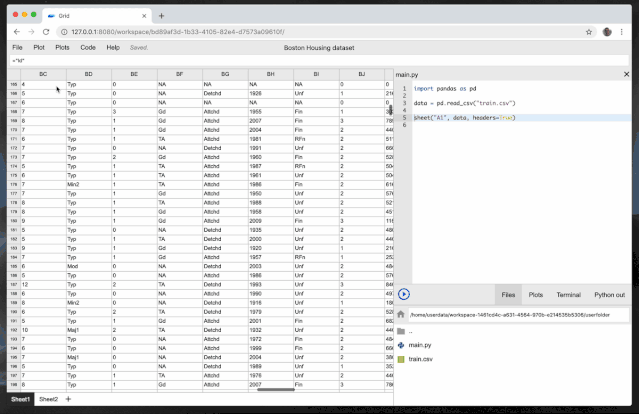Click the pd.read_csv code line

click(x=464, y=103)
